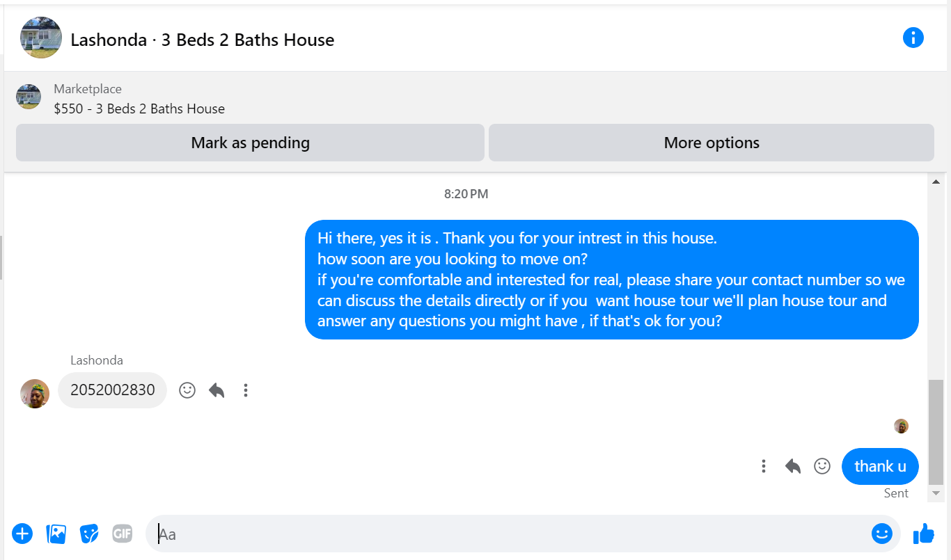Click the chat scrollbar's up arrow
The height and width of the screenshot is (560, 951).
point(936,182)
